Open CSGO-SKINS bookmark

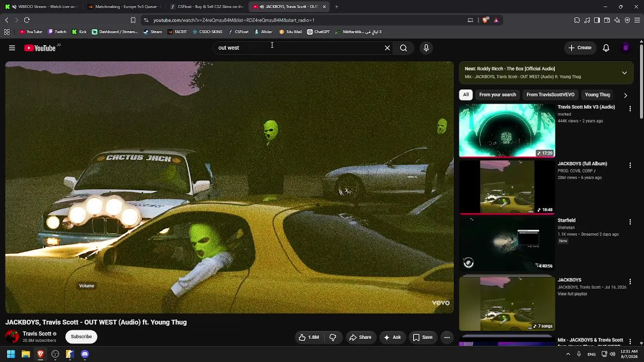pos(207,32)
